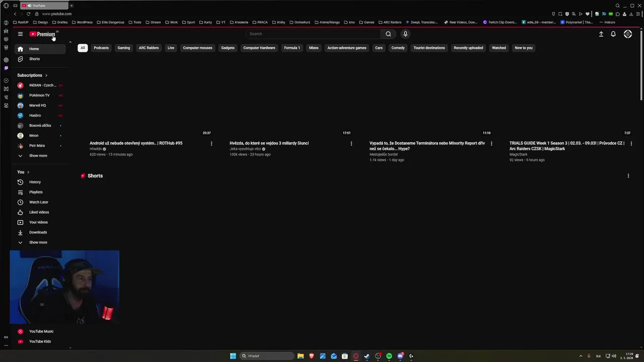Select the Tourist destinations filter chip
The height and width of the screenshot is (362, 644).
point(429,48)
